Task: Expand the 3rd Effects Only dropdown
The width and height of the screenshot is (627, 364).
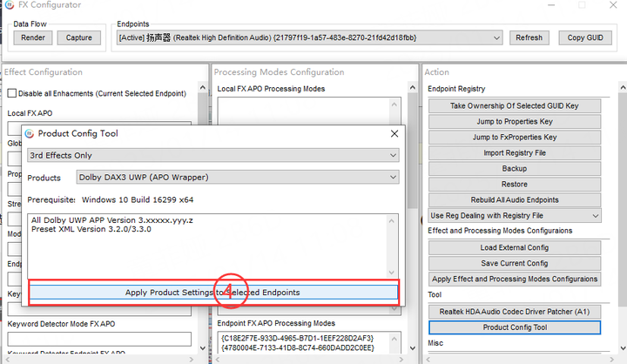Action: 213,155
